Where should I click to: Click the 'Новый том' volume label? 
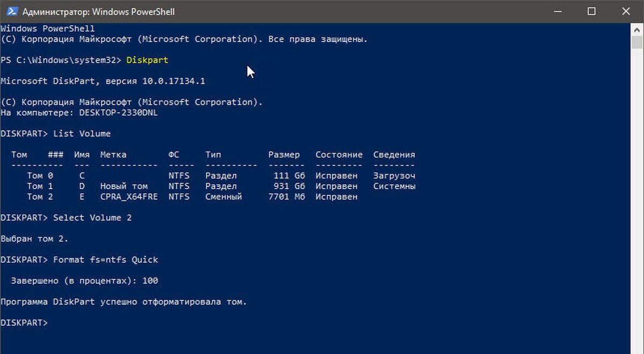124,186
